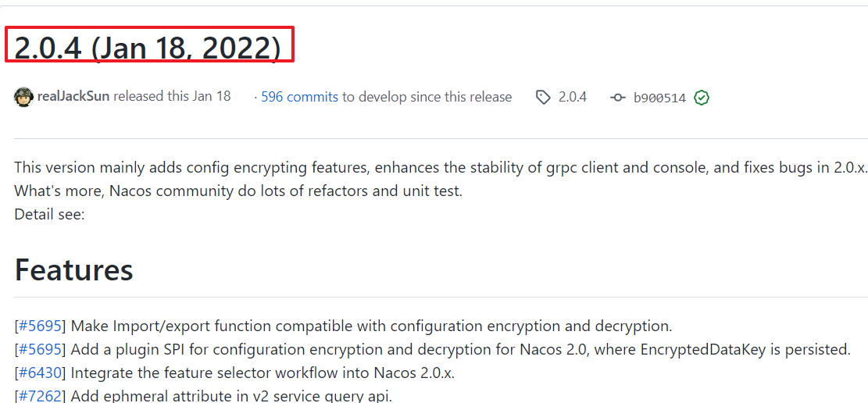868x403 pixels.
Task: Click the tag icon beside 2.0.4
Action: click(543, 98)
